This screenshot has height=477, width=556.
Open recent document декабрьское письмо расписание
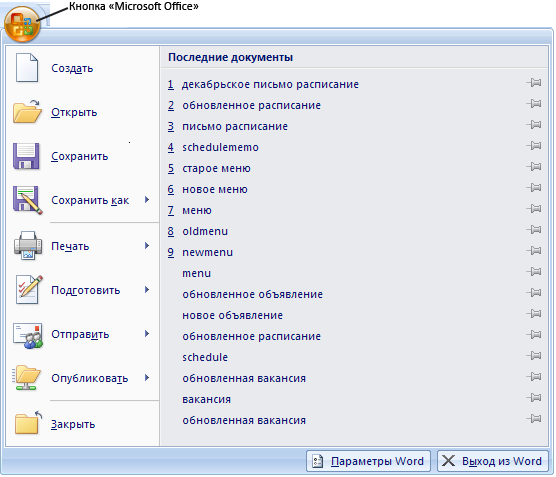pyautogui.click(x=270, y=84)
